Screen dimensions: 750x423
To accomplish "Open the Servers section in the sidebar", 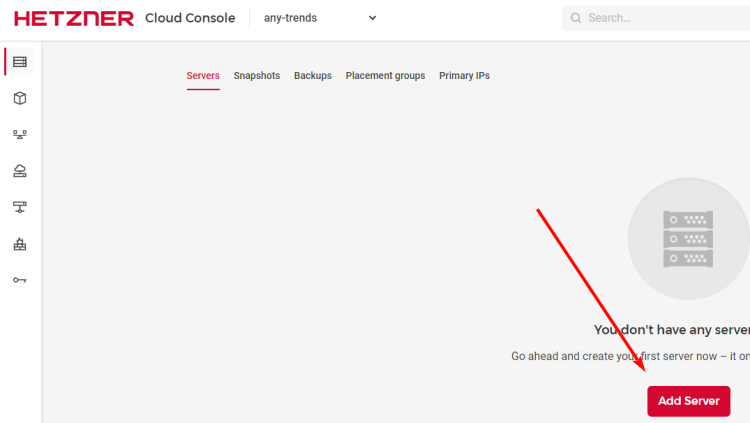I will (x=20, y=62).
